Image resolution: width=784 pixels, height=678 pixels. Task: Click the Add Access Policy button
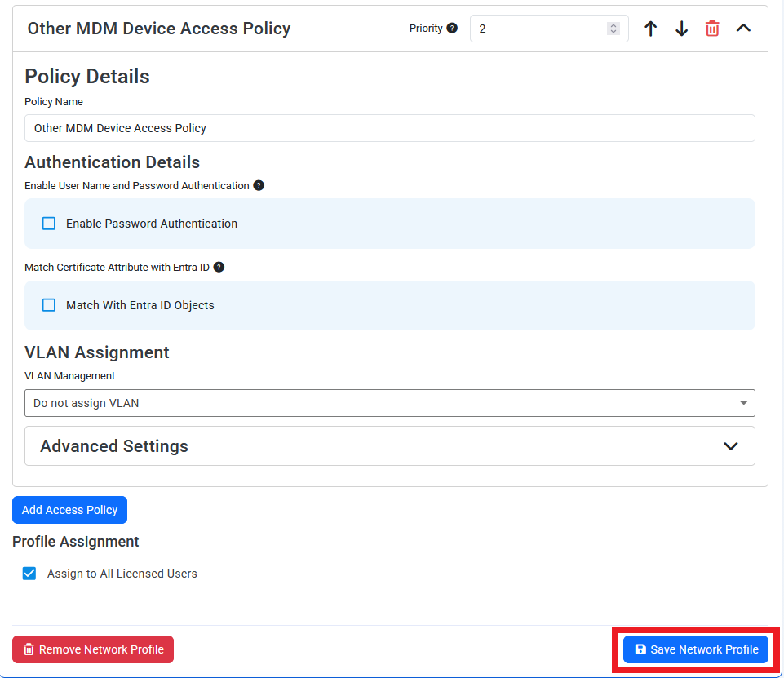69,510
